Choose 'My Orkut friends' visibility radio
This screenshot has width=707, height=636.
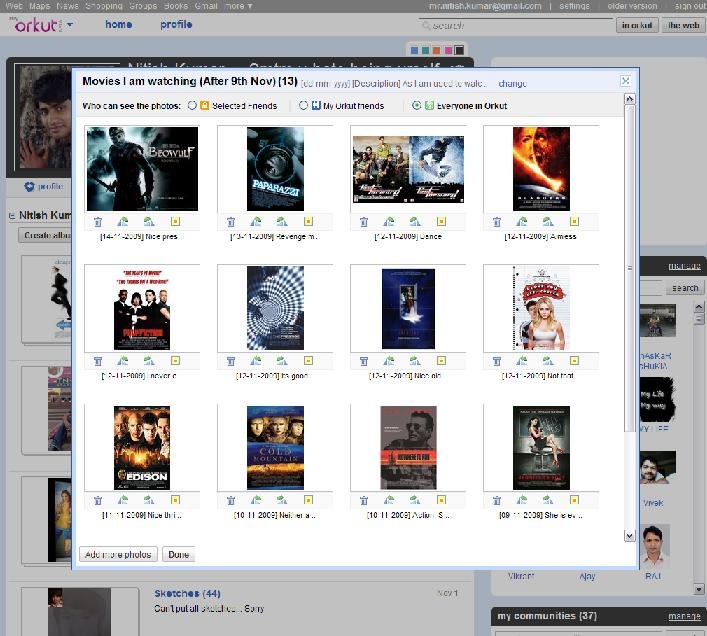tap(303, 106)
